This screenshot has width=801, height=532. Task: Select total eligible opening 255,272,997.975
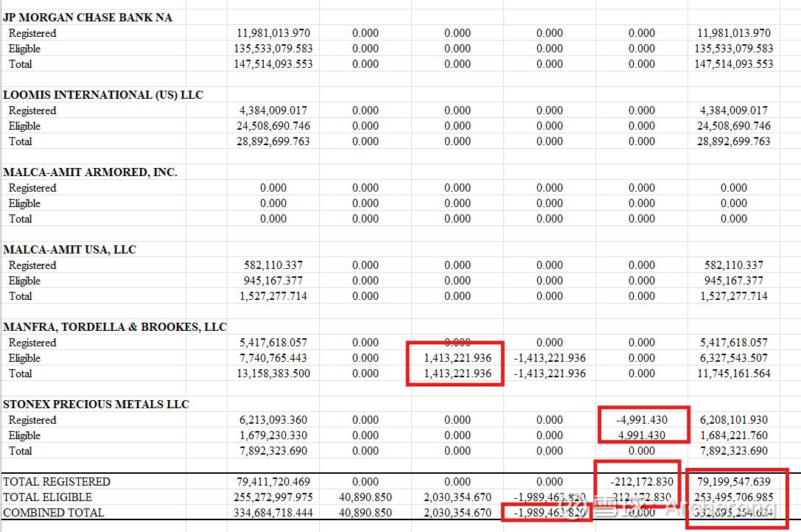coord(273,497)
